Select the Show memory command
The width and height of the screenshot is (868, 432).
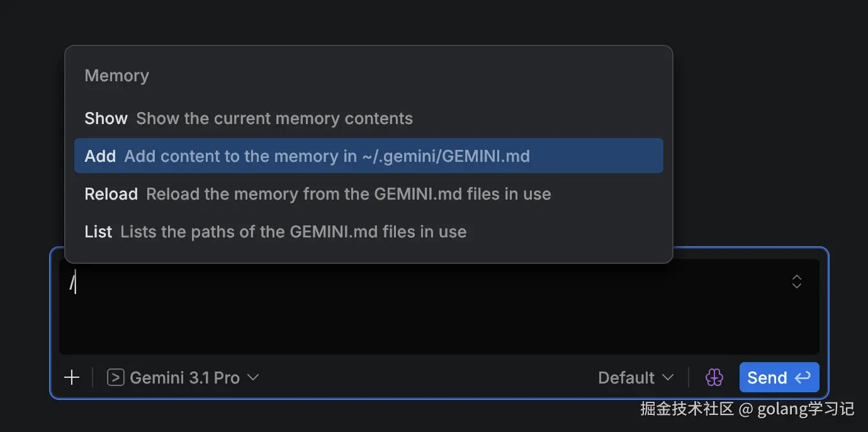[106, 118]
